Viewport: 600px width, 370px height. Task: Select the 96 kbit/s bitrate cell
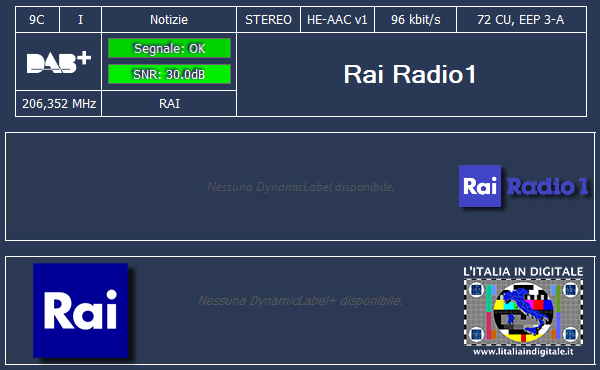click(416, 20)
